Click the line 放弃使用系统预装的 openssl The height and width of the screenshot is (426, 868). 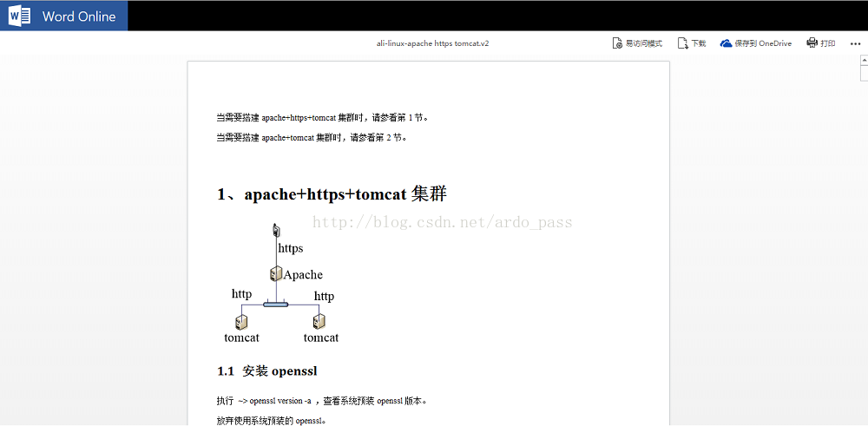[271, 421]
